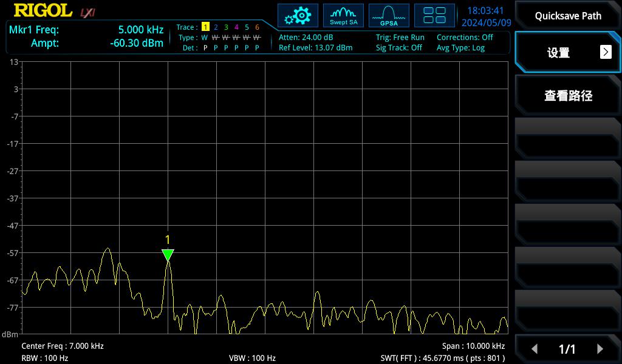Edit the Span 10.000 kHz value
Viewport: 622px width, 364px height.
coord(473,346)
